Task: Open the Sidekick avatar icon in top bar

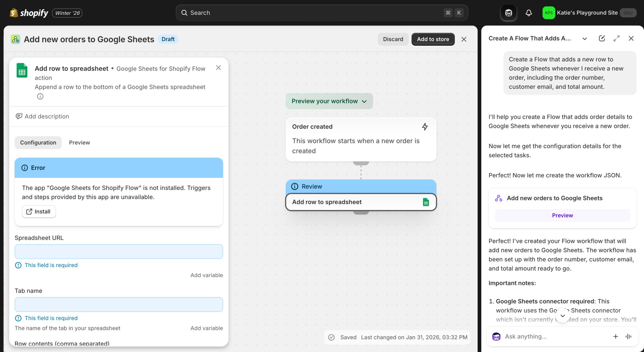Action: pos(508,13)
